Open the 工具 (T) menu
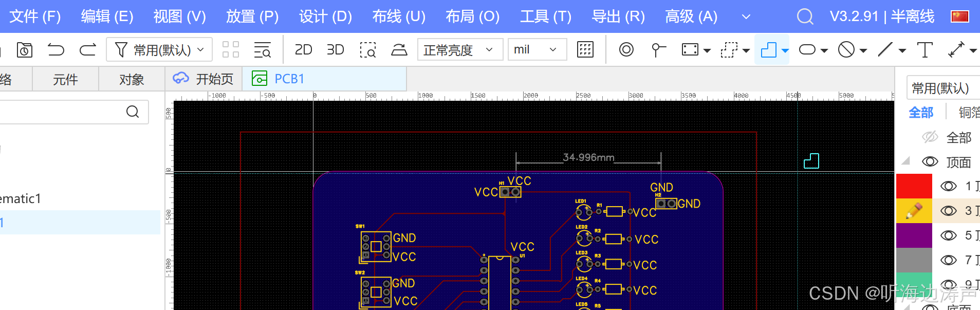Screen dimensions: 980x310 [x=545, y=16]
